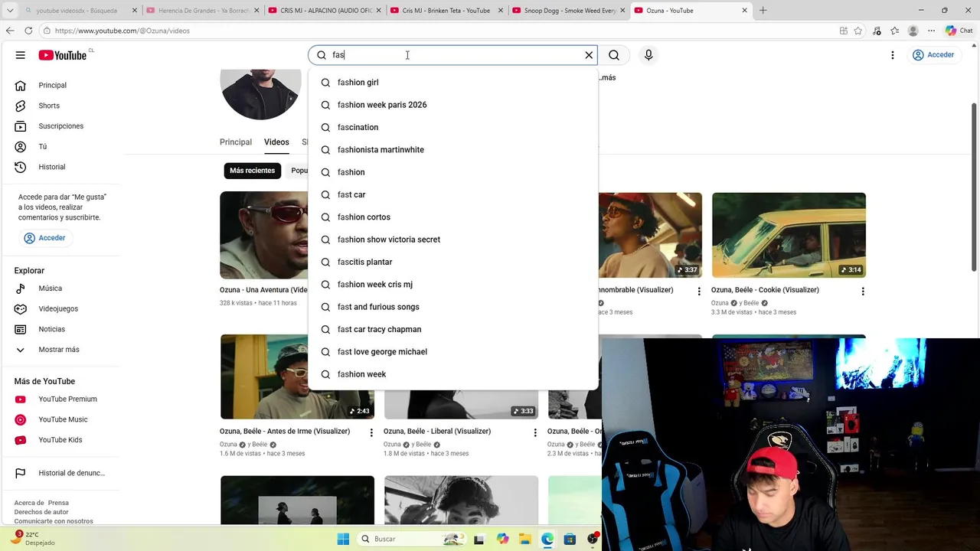Screen dimensions: 980x551
Task: Open options for Liberal (Visualizer) video
Action: [535, 433]
